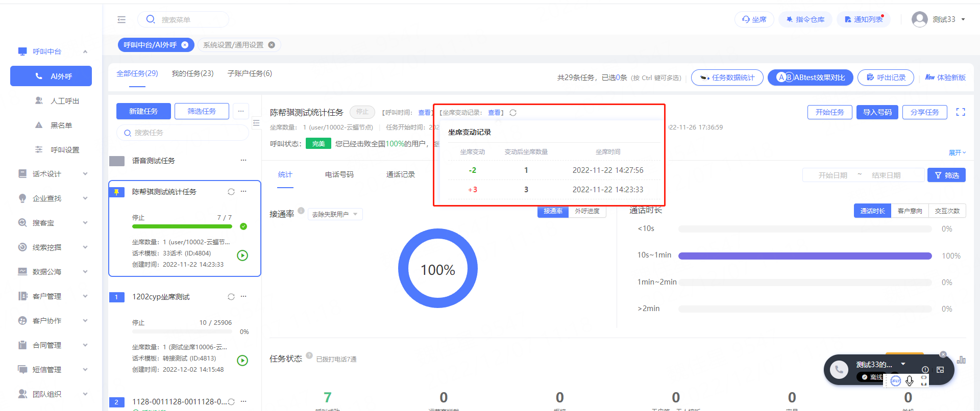
Task: Collapse the 呼叫中台 sidebar group
Action: 85,52
